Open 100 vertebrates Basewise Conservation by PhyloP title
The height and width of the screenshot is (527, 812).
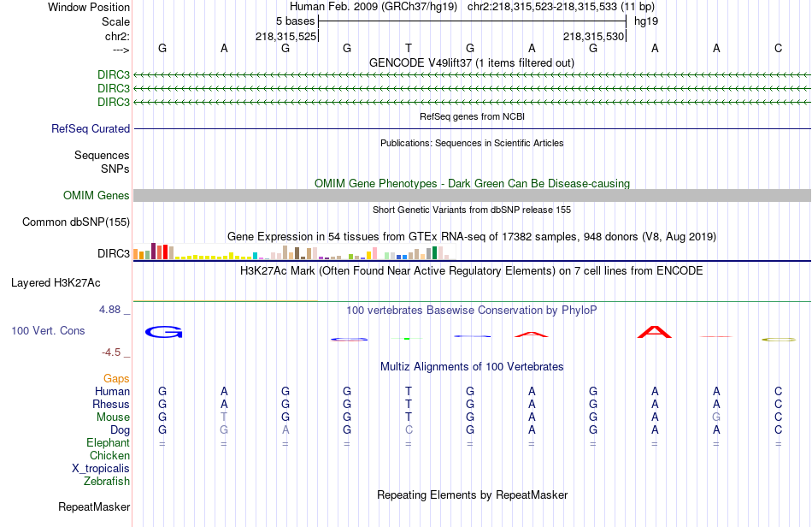click(x=472, y=311)
